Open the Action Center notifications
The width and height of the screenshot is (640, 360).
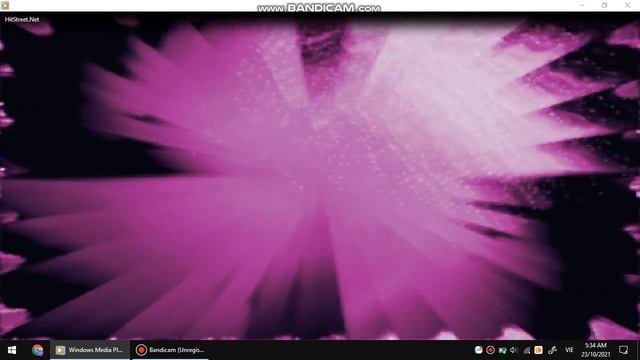623,350
